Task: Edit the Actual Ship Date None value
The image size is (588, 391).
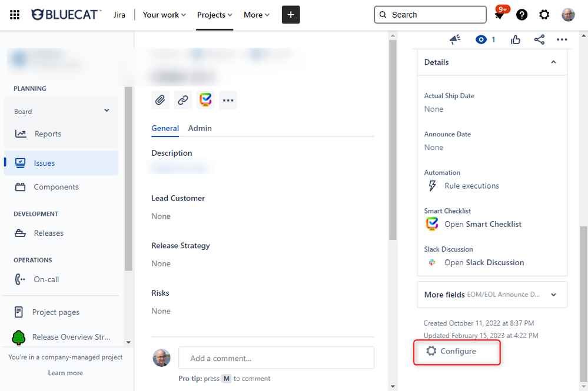Action: point(434,109)
